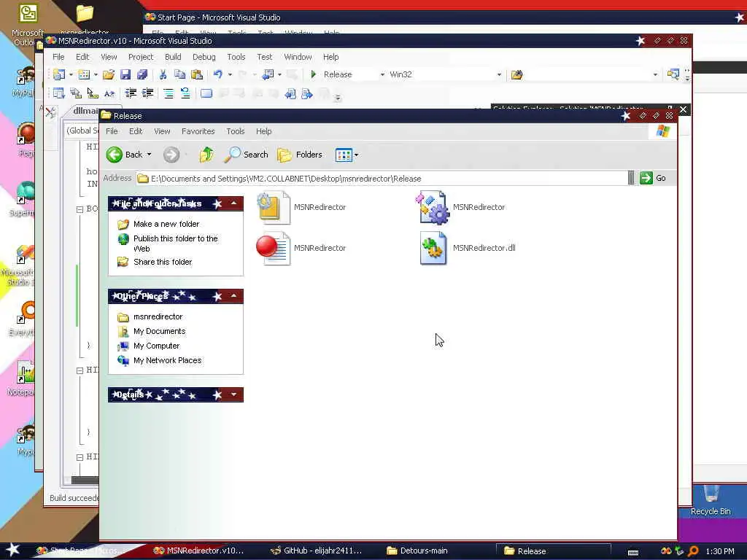
Task: Cut selection using the scissors icon
Action: [x=163, y=74]
